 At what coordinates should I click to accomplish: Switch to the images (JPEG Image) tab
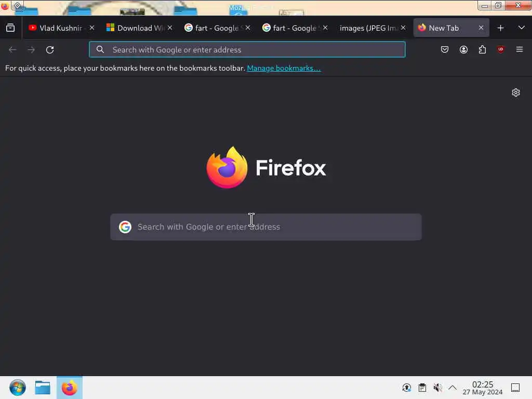pyautogui.click(x=368, y=28)
